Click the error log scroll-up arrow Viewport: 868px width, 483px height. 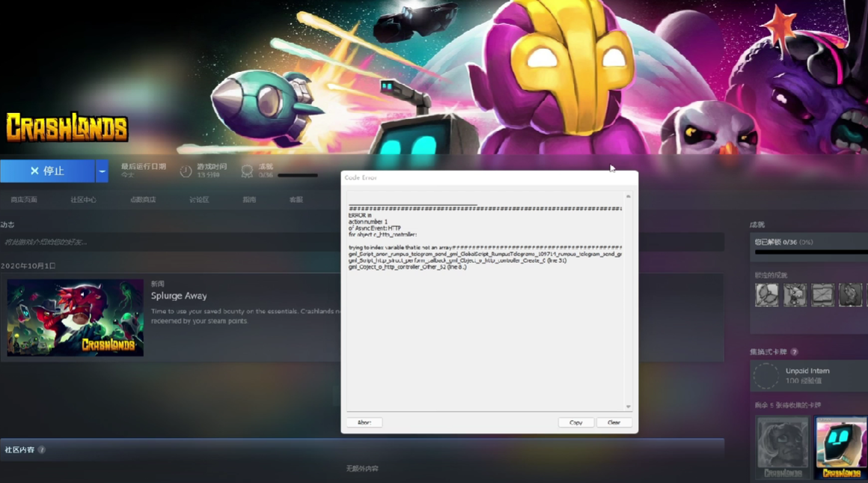628,197
